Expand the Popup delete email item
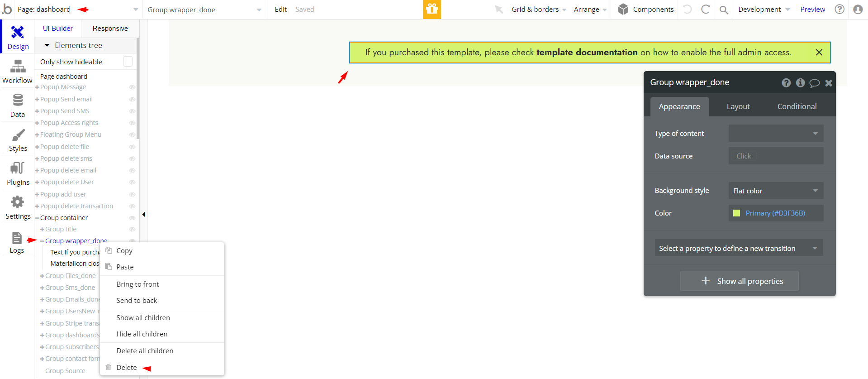868x379 pixels. 37,170
